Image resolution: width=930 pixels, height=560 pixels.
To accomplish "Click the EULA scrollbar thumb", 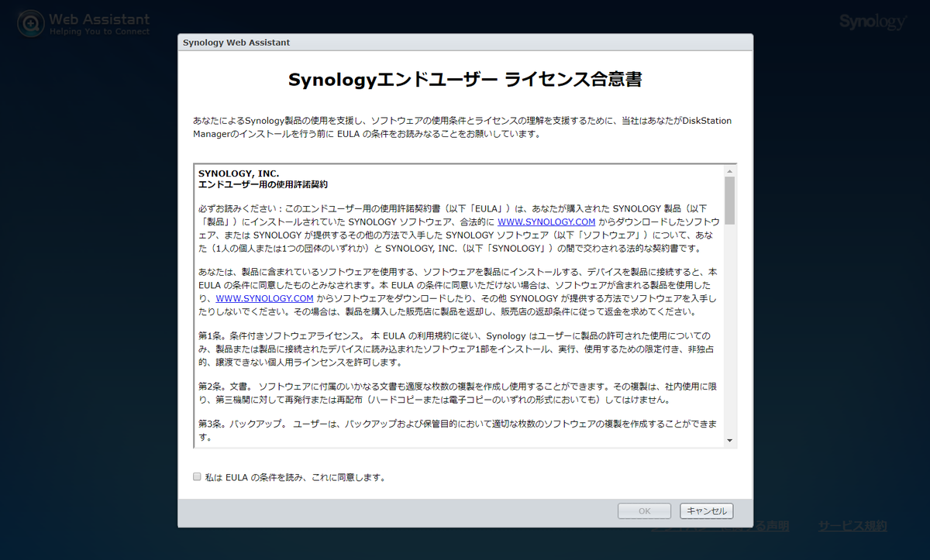I will coord(729,201).
